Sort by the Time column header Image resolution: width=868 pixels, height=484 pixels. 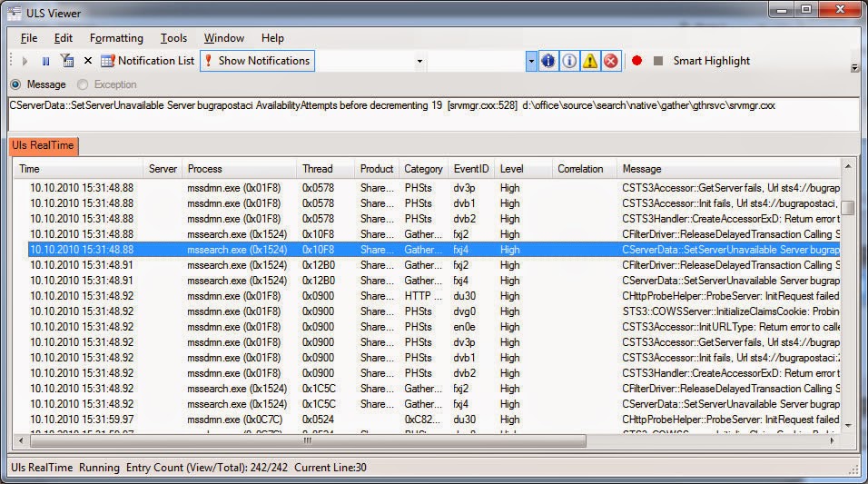pos(78,169)
